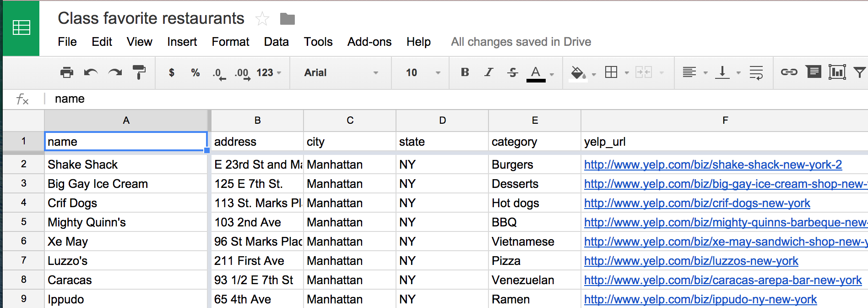Open the Edit menu
The width and height of the screenshot is (868, 308).
pyautogui.click(x=102, y=42)
